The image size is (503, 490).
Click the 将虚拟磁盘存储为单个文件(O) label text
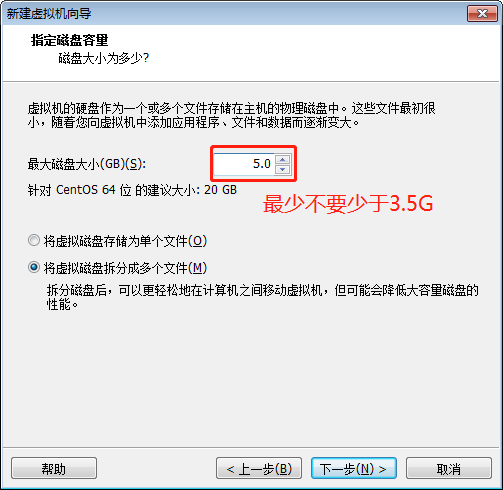[125, 241]
